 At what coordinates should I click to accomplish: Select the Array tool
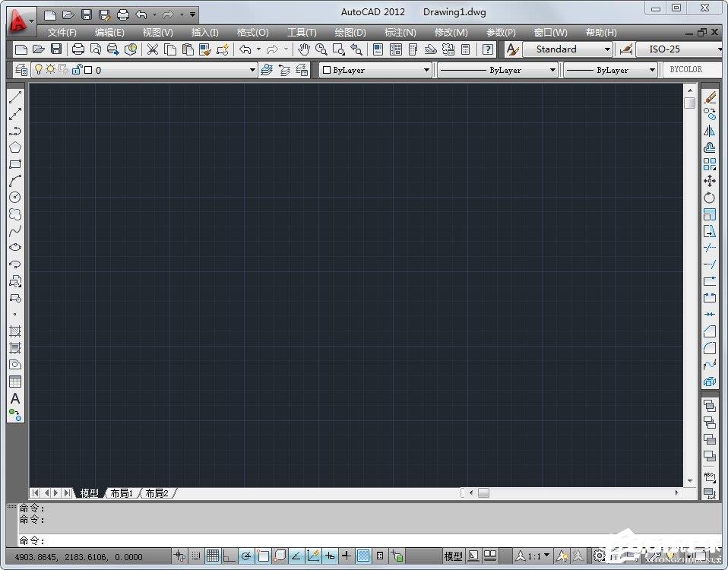[x=710, y=164]
